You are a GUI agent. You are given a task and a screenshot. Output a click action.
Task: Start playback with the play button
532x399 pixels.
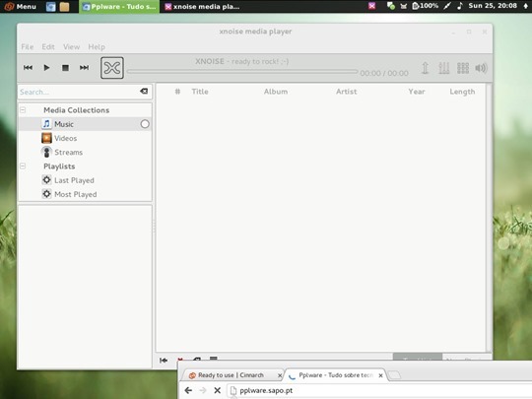tap(47, 68)
